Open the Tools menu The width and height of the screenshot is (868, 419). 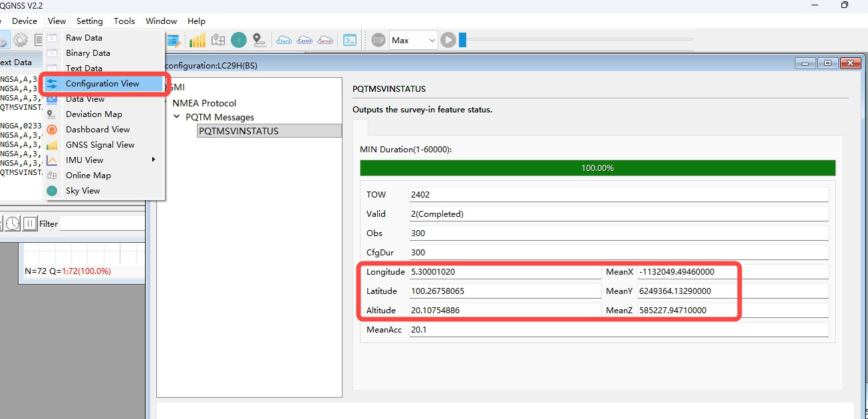124,21
